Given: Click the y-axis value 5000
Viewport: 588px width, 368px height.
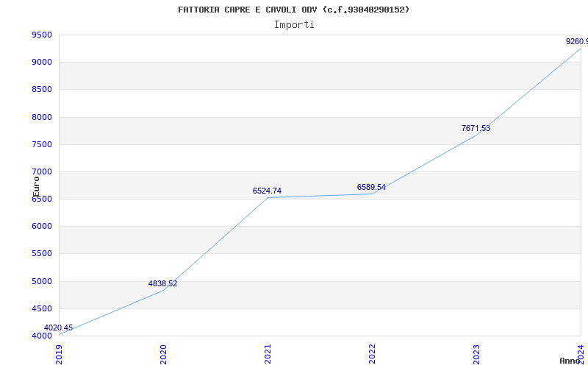Looking at the screenshot, I should 42,281.
